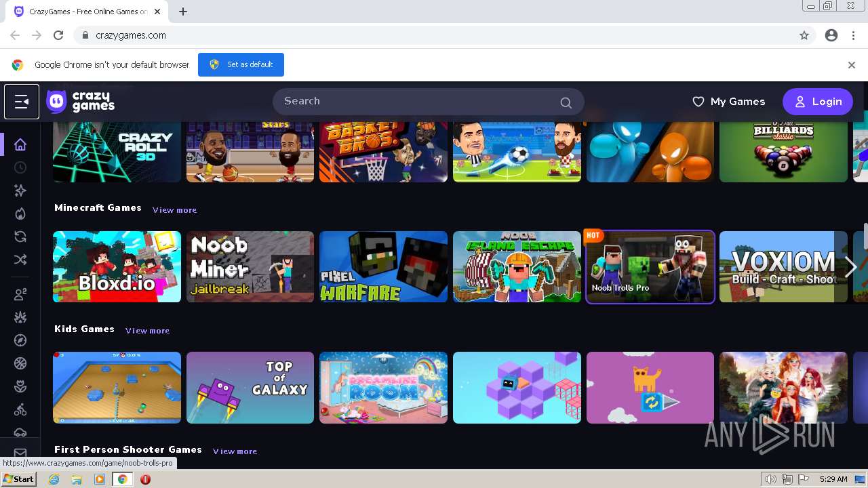This screenshot has width=868, height=488.
Task: Open soccer heads game thumbnail
Action: pos(517,152)
